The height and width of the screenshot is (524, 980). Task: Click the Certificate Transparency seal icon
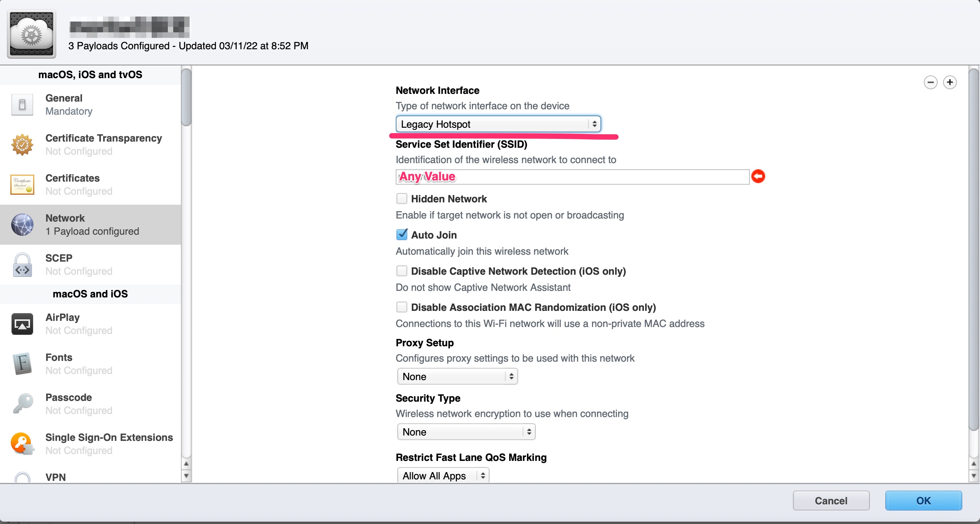(22, 145)
